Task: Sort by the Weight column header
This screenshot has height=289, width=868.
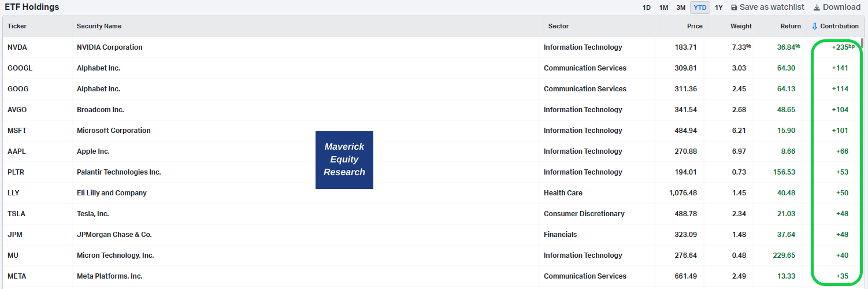Action: click(x=741, y=27)
